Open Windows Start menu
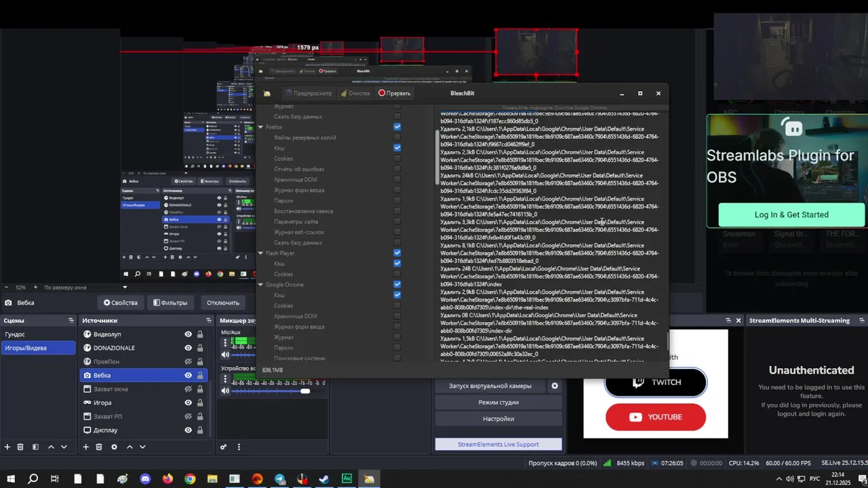868x488 pixels. tap(10, 479)
